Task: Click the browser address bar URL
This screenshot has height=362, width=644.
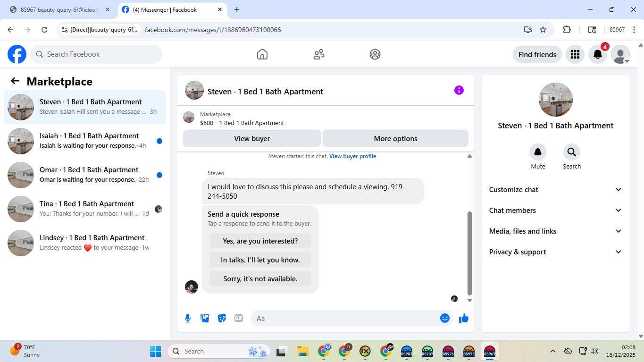Action: click(x=213, y=30)
